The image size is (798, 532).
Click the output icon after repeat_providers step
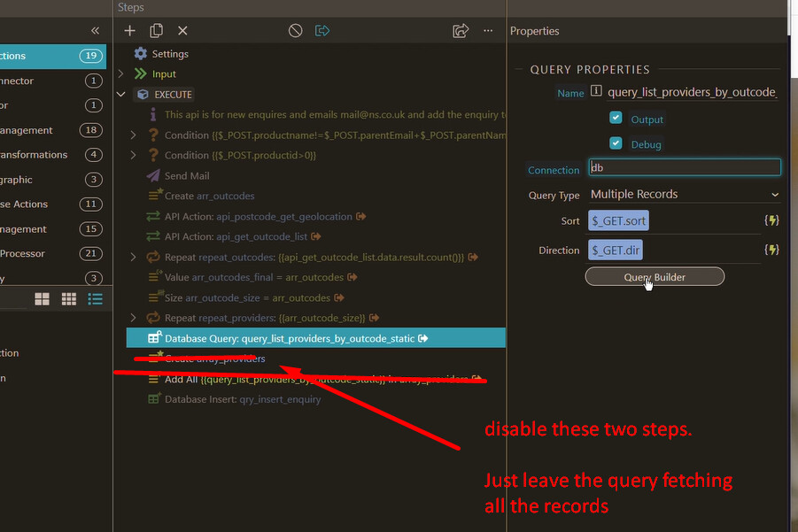pyautogui.click(x=374, y=318)
